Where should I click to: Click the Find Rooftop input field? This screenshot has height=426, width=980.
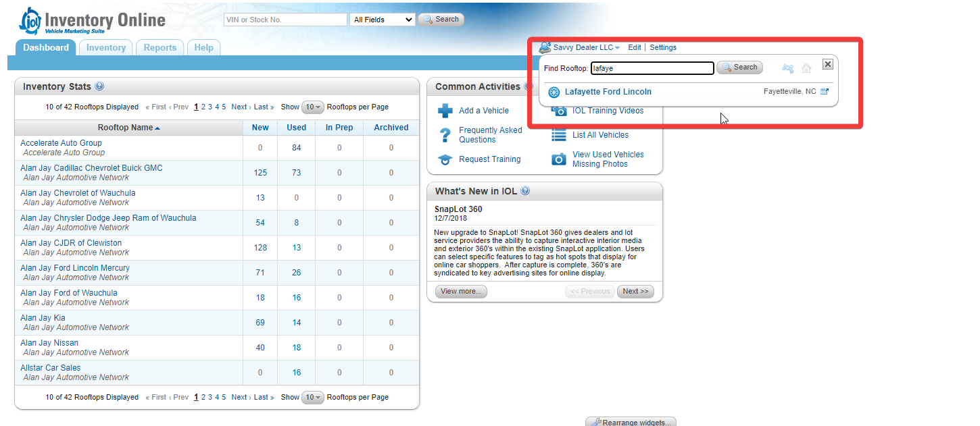pyautogui.click(x=652, y=68)
